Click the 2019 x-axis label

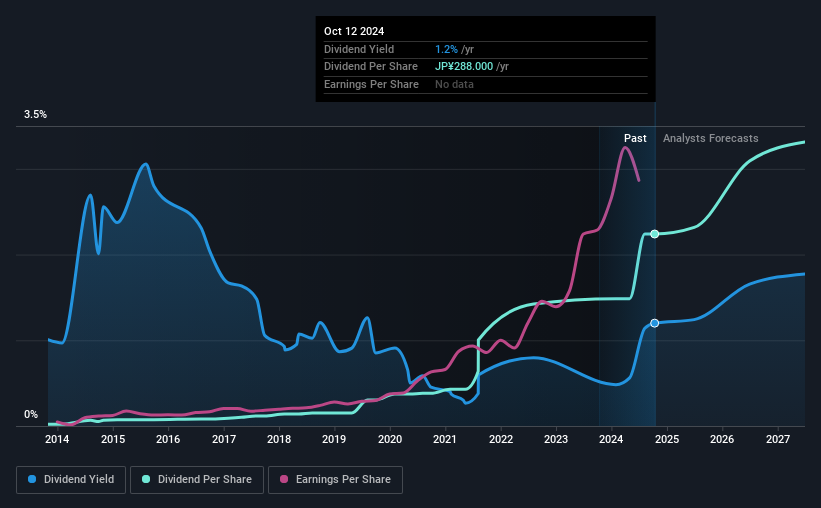coord(334,439)
